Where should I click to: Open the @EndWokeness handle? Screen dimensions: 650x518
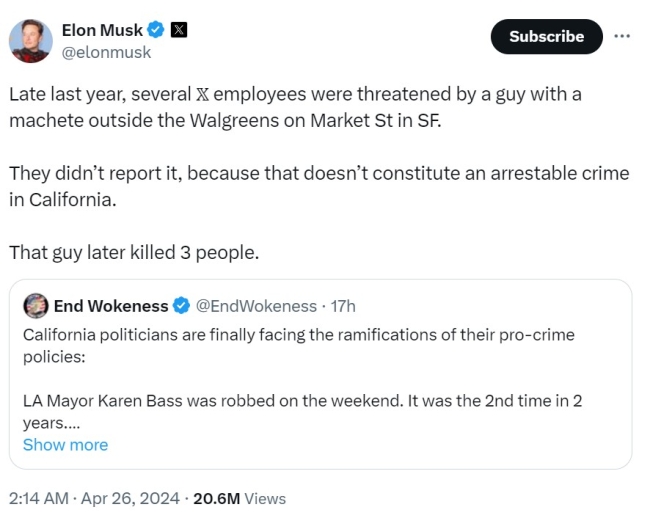[x=256, y=306]
